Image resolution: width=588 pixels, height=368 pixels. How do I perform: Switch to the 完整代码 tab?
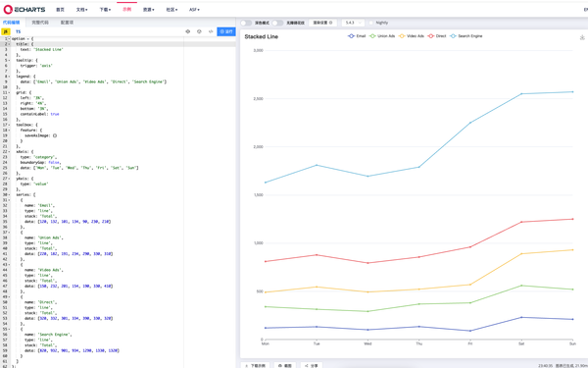(40, 23)
